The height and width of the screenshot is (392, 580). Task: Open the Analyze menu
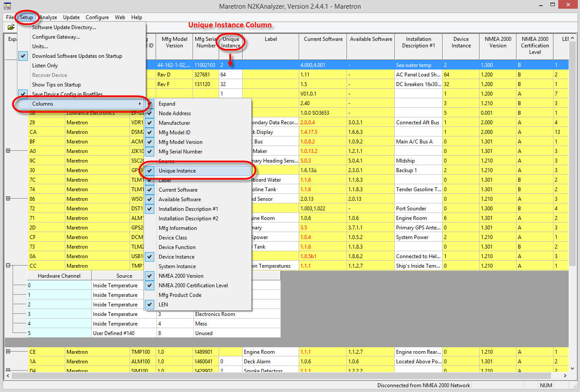pos(48,17)
